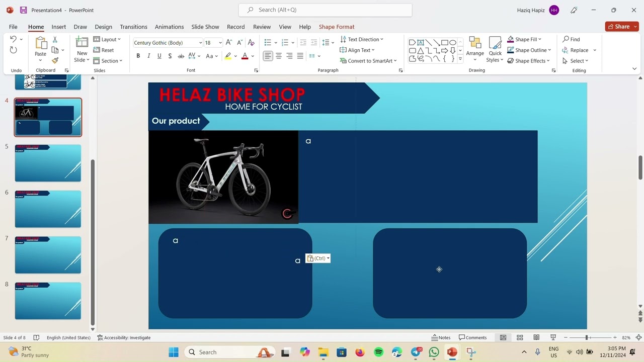Open the Shape Format tab
The image size is (644, 362).
click(x=337, y=27)
